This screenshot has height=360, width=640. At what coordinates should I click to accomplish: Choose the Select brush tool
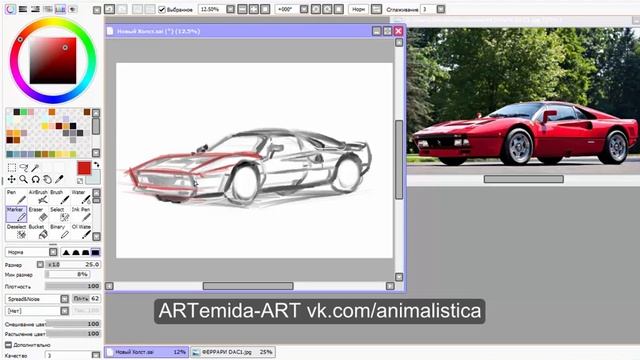59,214
